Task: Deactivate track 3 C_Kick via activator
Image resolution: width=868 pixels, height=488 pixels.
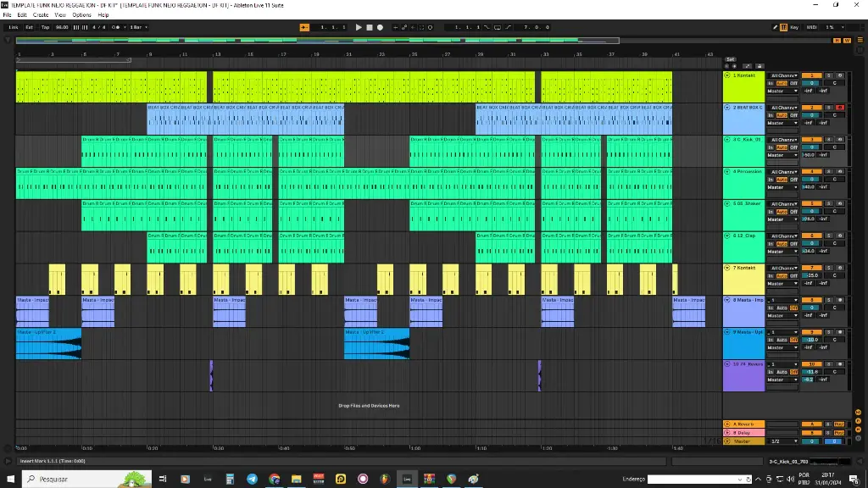Action: 811,140
